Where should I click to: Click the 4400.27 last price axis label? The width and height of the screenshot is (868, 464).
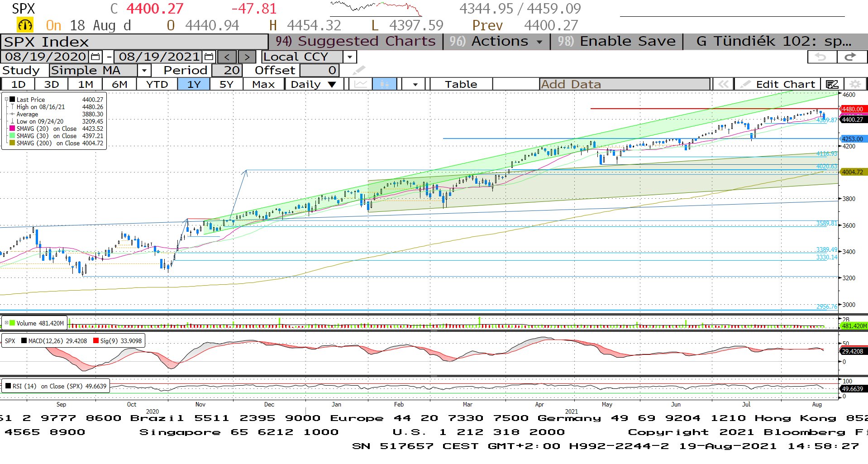tap(853, 120)
